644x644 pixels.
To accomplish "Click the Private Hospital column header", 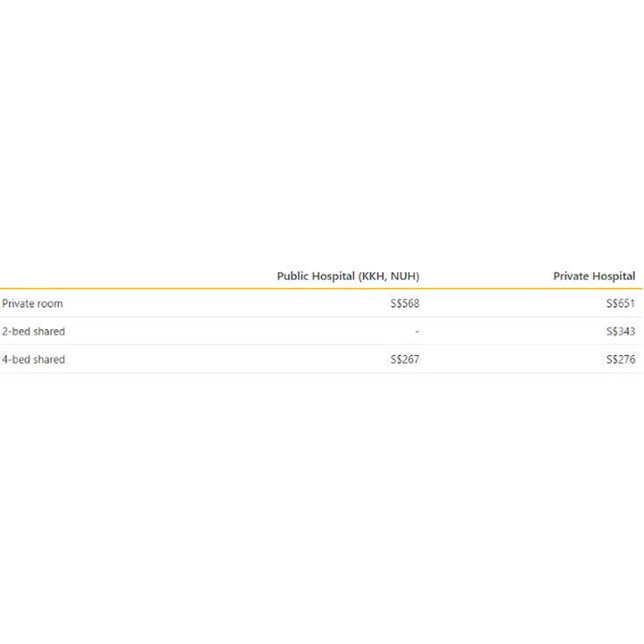I will pyautogui.click(x=594, y=276).
